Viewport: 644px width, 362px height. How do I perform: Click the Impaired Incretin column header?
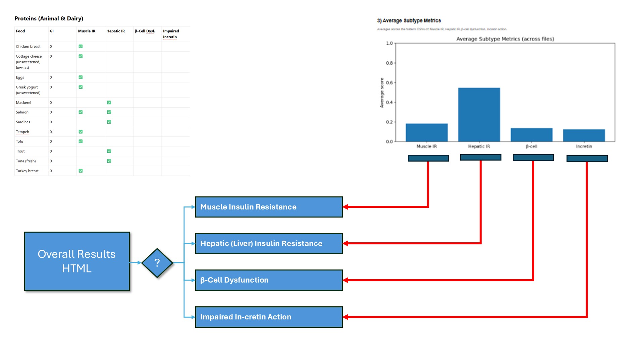171,34
